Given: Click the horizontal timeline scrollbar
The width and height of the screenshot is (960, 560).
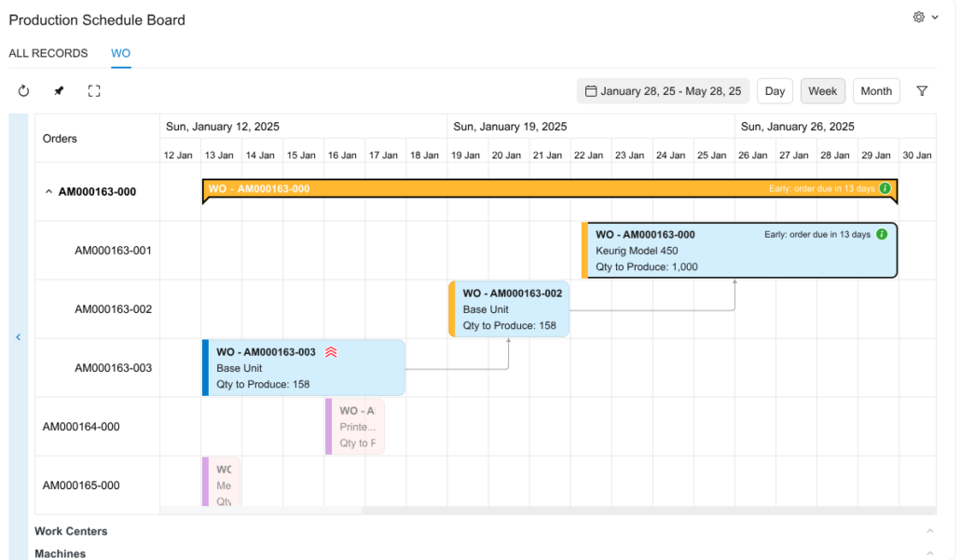Looking at the screenshot, I should coord(647,511).
